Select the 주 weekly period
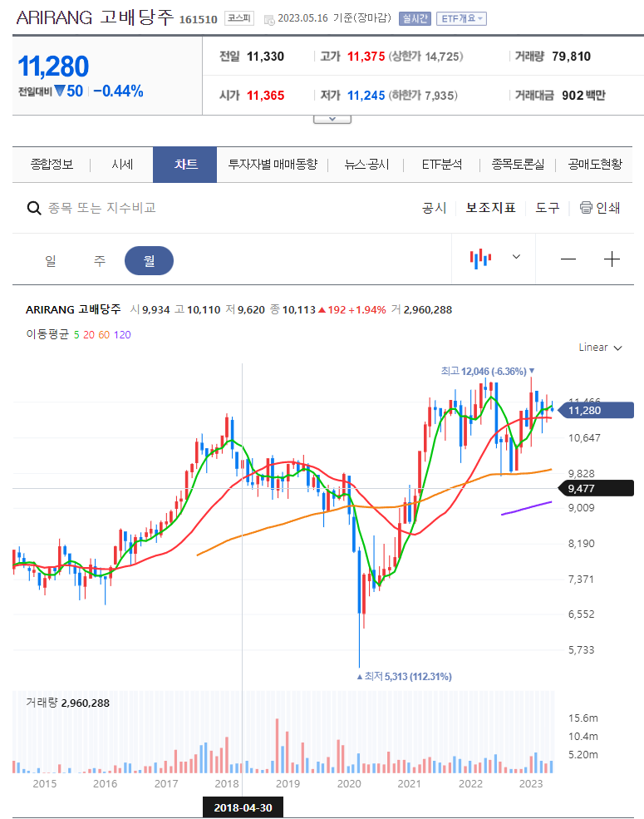 coord(99,260)
